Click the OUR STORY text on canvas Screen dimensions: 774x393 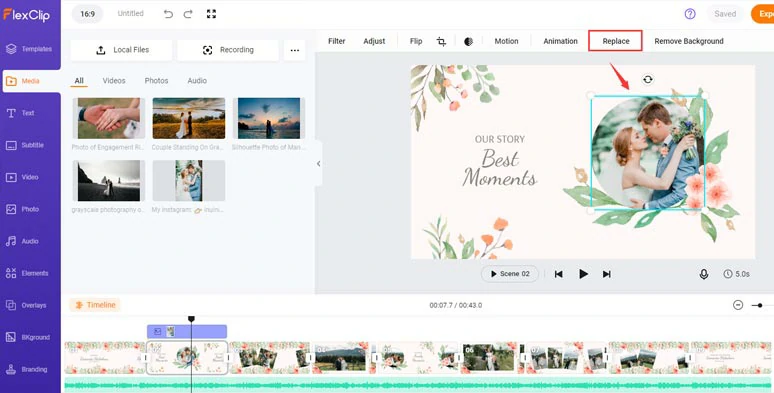point(500,139)
